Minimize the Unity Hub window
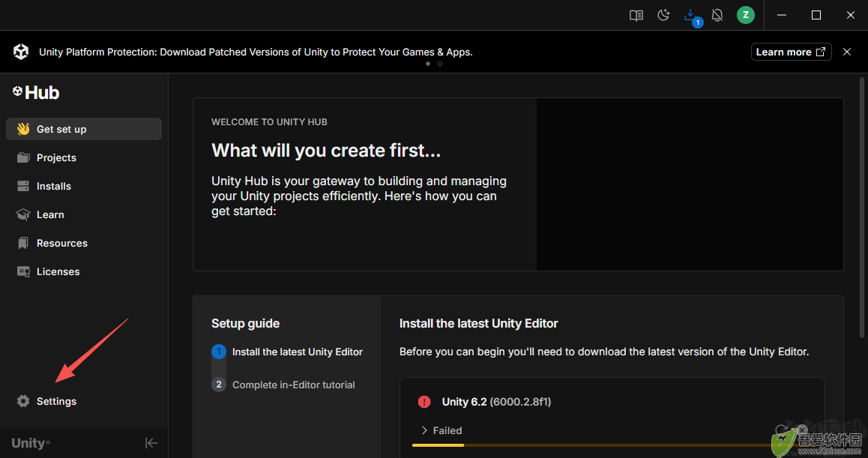 782,15
